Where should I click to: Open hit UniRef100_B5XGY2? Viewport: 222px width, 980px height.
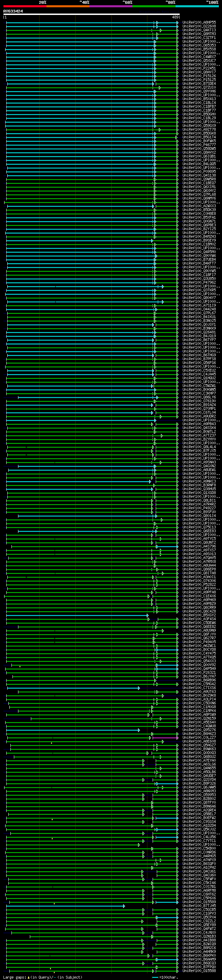[199, 615]
